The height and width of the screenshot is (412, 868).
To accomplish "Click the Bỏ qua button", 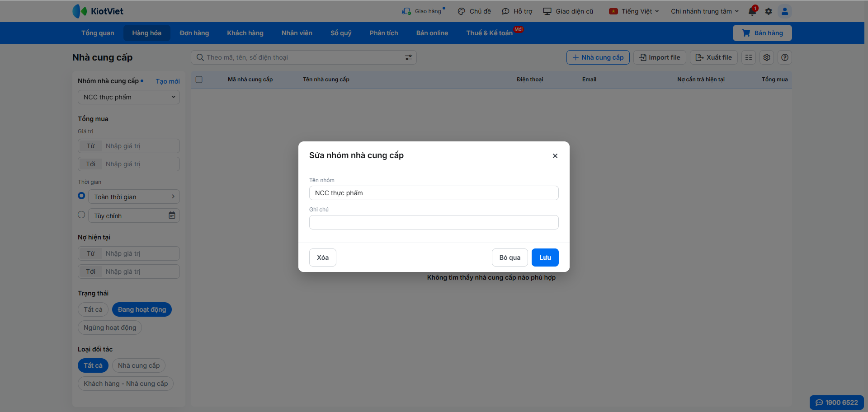I will coord(510,257).
